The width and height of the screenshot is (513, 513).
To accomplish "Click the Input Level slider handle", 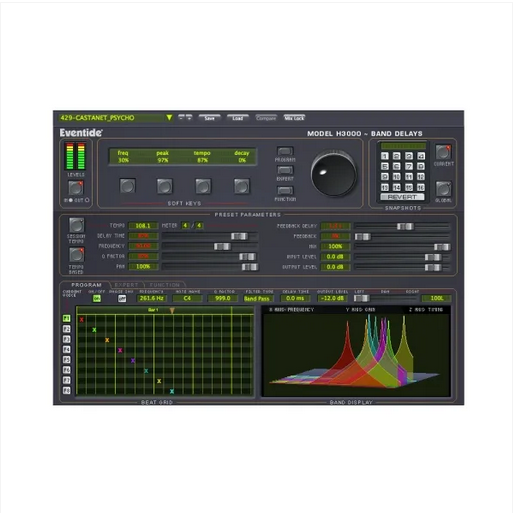I will click(x=433, y=257).
